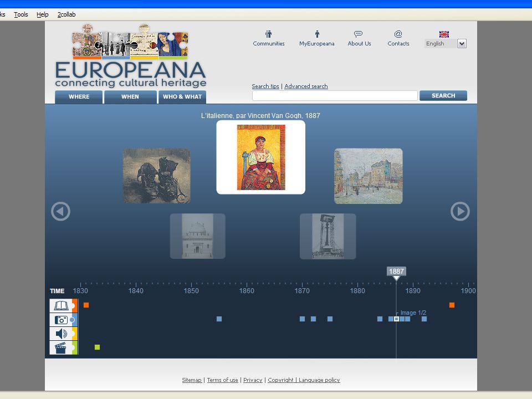Click the orange text marker near 1897
This screenshot has height=399, width=532.
pyautogui.click(x=452, y=305)
